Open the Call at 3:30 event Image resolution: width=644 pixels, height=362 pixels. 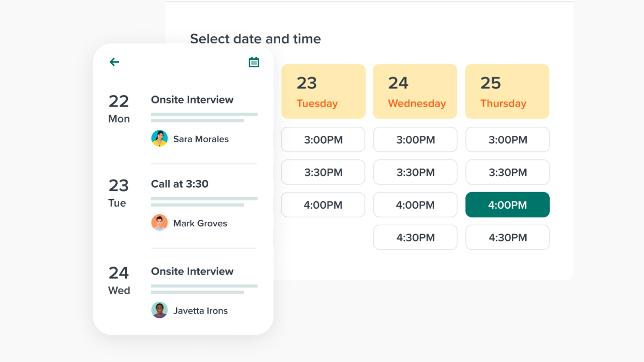pos(180,184)
